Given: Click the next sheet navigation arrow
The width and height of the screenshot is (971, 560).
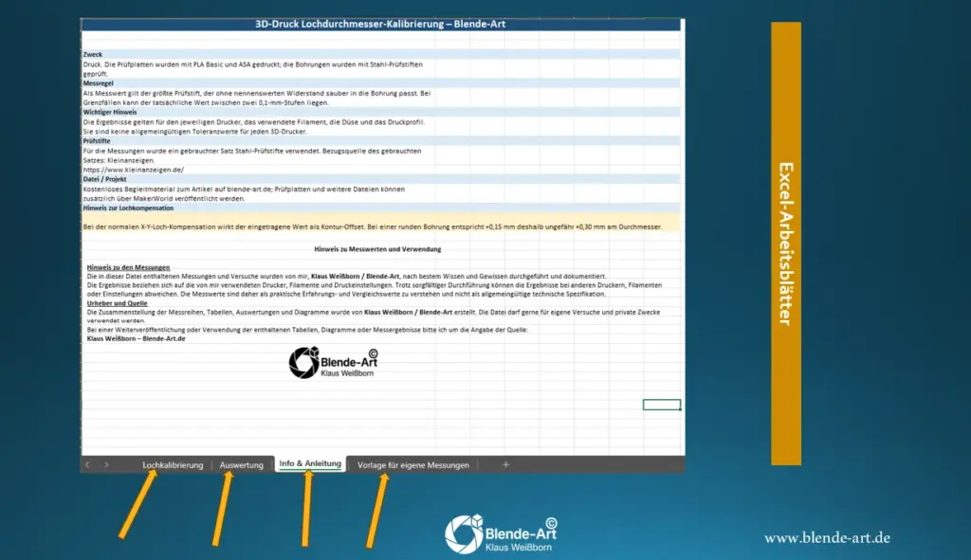Looking at the screenshot, I should [106, 464].
